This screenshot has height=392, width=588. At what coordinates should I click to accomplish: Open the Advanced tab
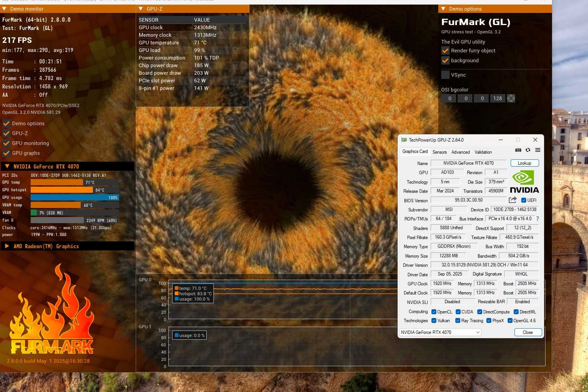(x=460, y=152)
